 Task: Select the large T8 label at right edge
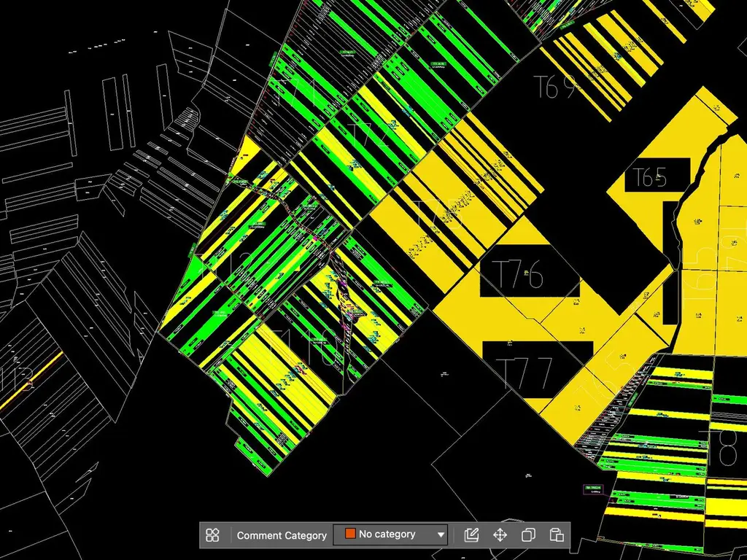tap(723, 448)
